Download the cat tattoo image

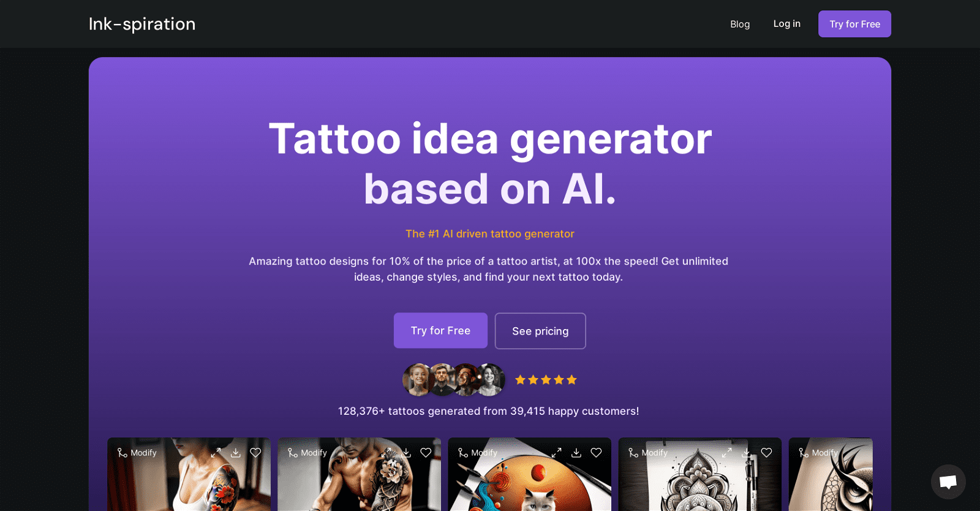click(x=576, y=453)
